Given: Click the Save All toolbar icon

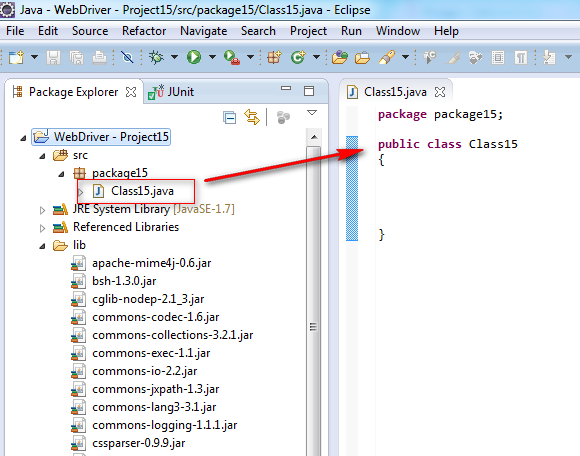Looking at the screenshot, I should [x=77, y=58].
